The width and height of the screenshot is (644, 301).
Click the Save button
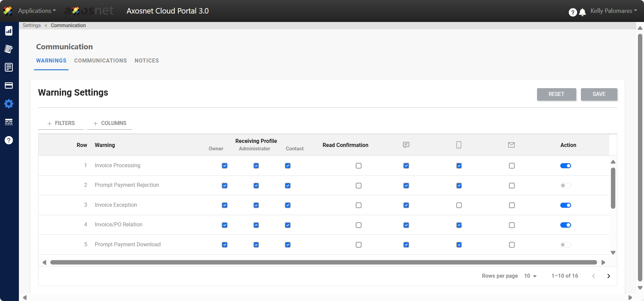(599, 94)
